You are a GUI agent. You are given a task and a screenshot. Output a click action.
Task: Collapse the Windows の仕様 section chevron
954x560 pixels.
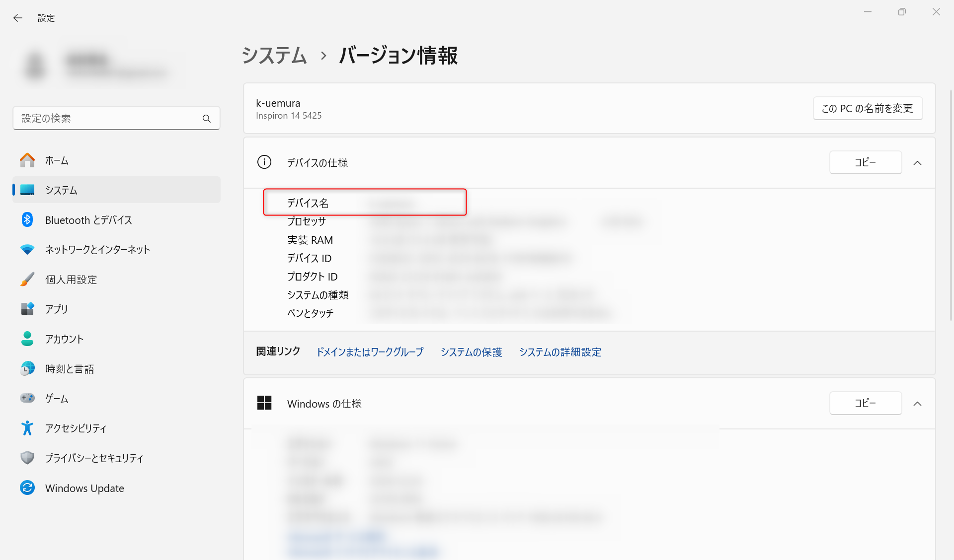pyautogui.click(x=917, y=404)
